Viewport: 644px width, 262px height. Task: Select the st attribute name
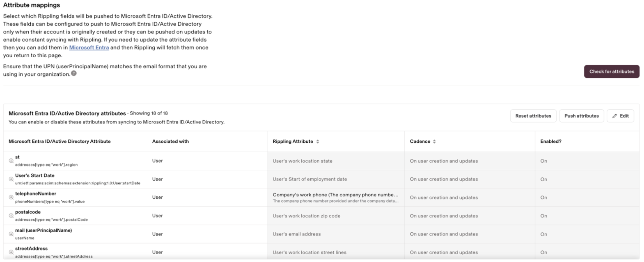click(x=17, y=157)
